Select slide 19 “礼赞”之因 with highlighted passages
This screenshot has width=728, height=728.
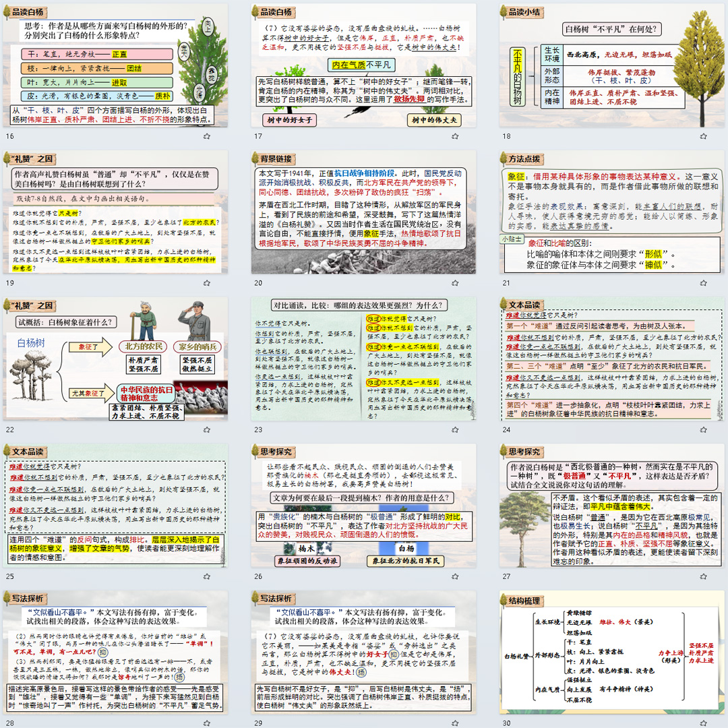coord(115,212)
